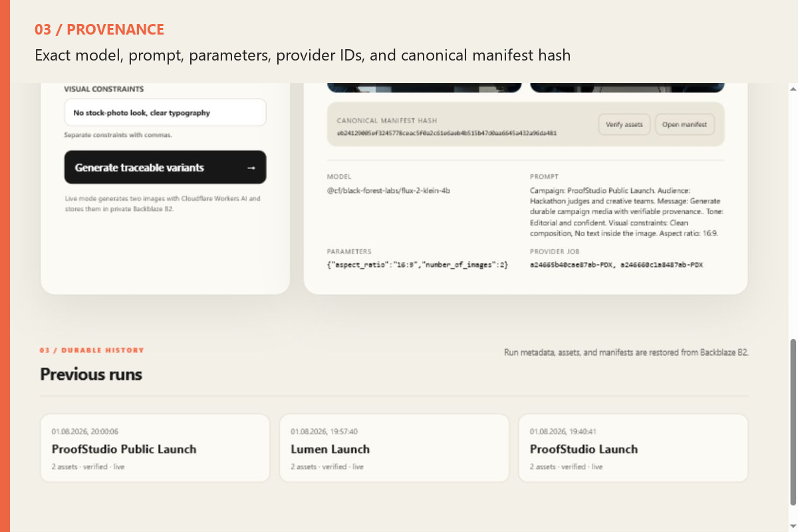Click the right generated image thumbnail
The image size is (798, 532).
[627, 88]
